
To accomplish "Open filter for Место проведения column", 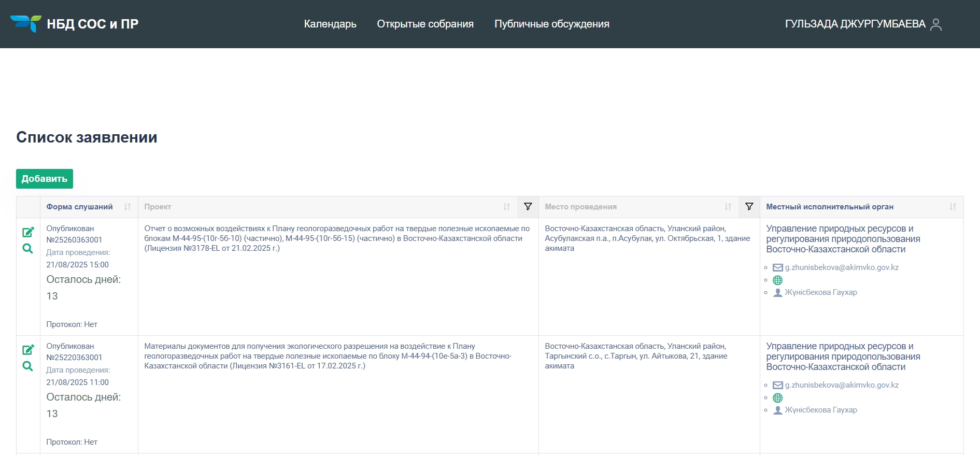I will (x=749, y=207).
